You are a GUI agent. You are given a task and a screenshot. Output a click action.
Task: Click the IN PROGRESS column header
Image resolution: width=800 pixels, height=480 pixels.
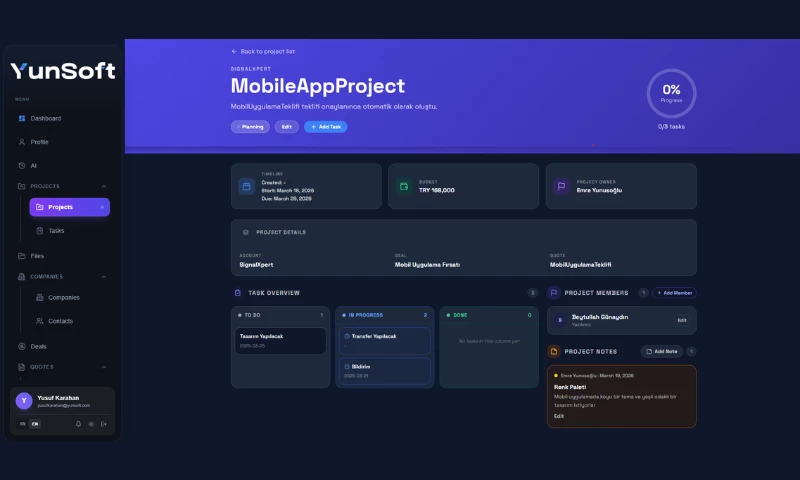click(385, 315)
